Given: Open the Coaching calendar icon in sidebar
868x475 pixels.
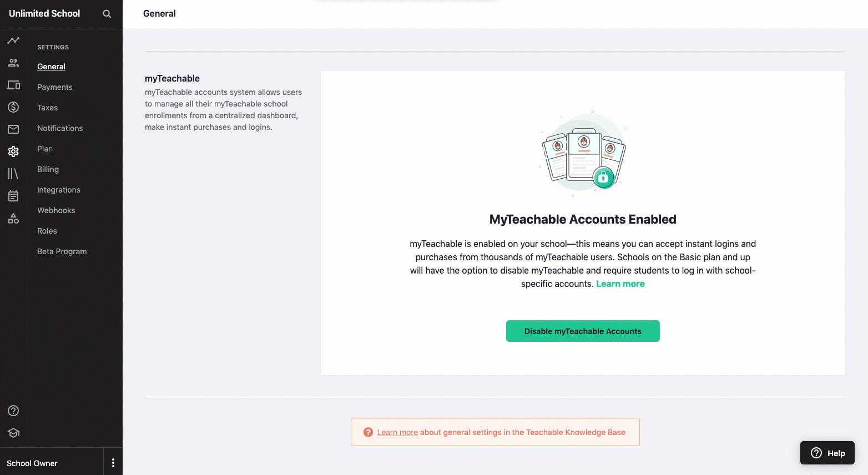Looking at the screenshot, I should click(13, 196).
